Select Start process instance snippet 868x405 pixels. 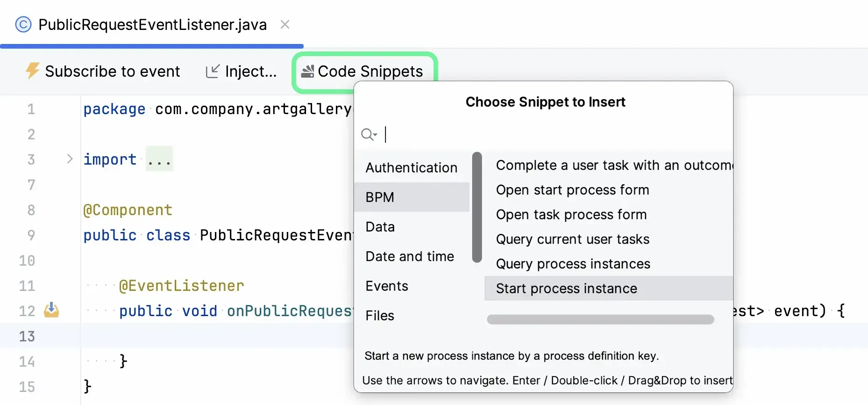point(566,289)
